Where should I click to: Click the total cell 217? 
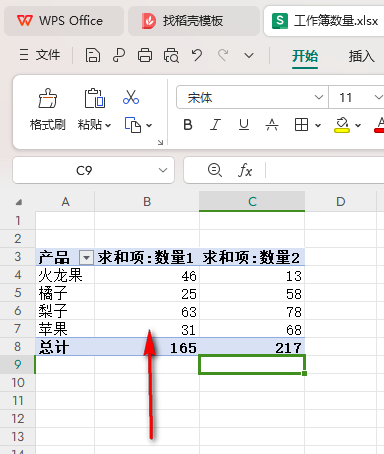252,347
